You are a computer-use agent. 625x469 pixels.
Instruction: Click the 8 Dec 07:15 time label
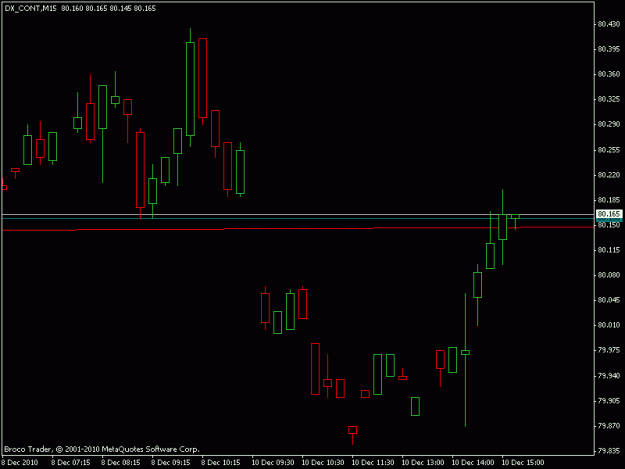coord(71,463)
